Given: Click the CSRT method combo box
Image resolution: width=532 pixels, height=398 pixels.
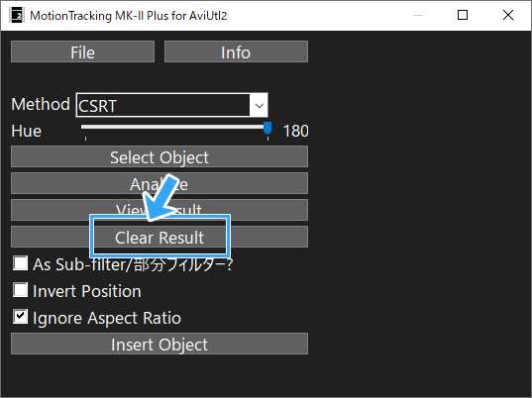Looking at the screenshot, I should tap(171, 105).
